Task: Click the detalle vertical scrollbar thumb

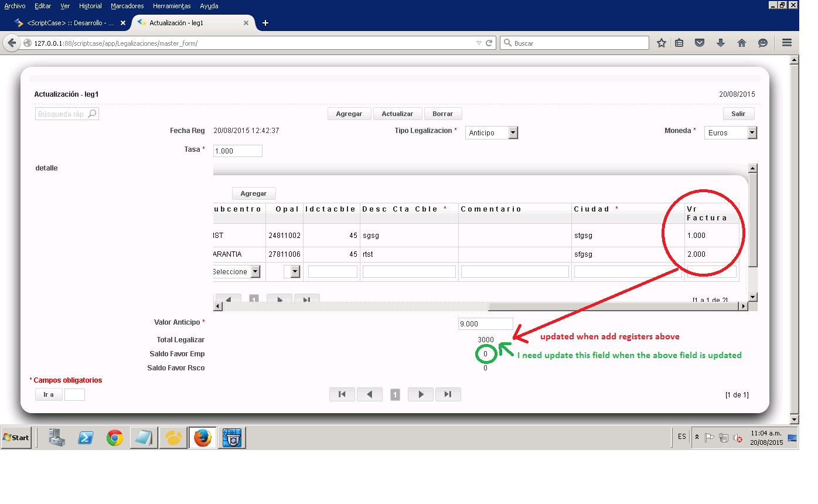Action: point(753,220)
